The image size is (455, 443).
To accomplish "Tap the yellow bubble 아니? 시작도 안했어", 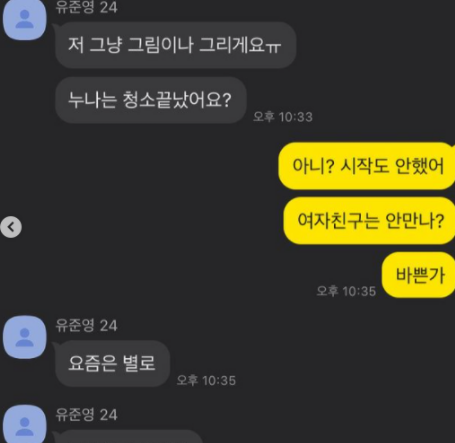I will coord(367,166).
